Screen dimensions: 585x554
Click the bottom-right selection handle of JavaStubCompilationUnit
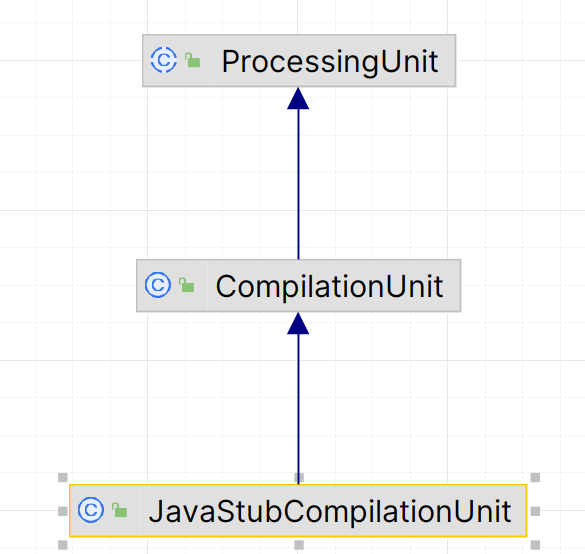(535, 545)
